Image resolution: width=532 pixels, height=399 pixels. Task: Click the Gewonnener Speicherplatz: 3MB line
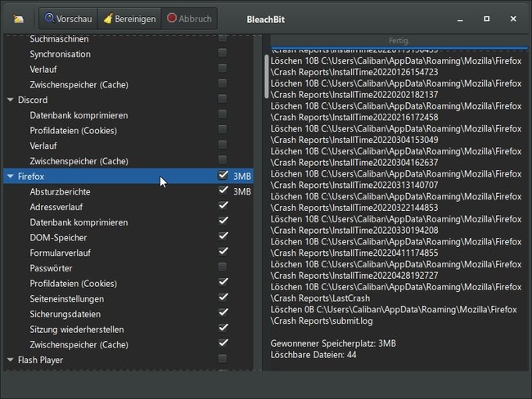coord(333,343)
